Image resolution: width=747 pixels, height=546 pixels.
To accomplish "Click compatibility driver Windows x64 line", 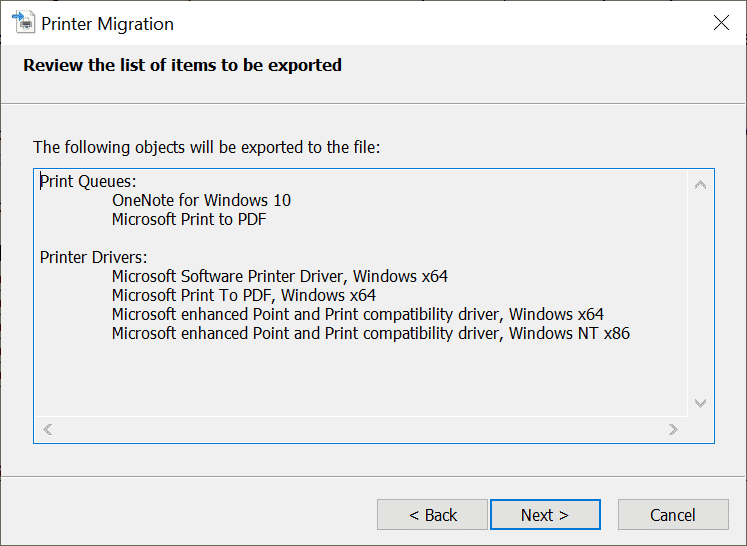I will click(358, 314).
